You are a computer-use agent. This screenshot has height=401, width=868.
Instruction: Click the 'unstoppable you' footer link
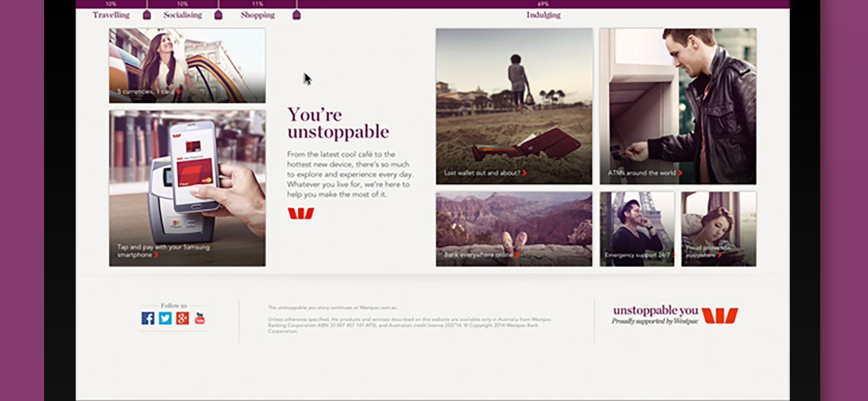[x=655, y=311]
